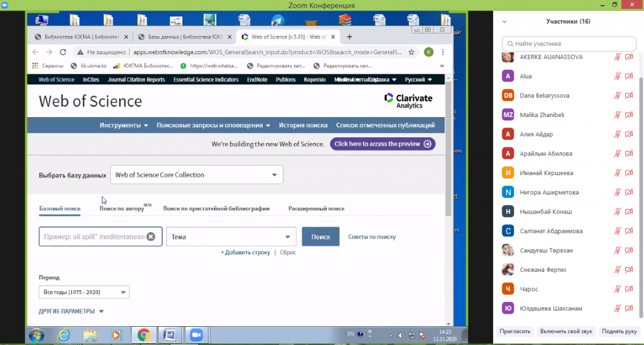Open Web of Science Core Collection dropdown
Image resolution: width=644 pixels, height=345 pixels.
coord(197,175)
